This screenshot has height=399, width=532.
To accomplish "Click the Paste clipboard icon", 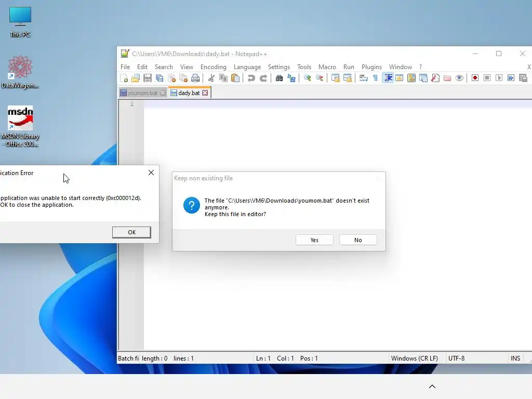I will [x=235, y=78].
